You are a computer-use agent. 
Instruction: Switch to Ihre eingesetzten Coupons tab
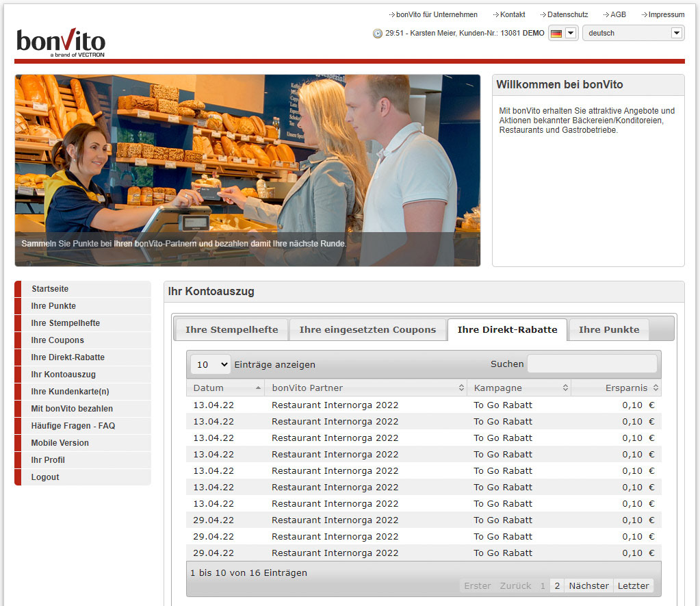tap(367, 330)
